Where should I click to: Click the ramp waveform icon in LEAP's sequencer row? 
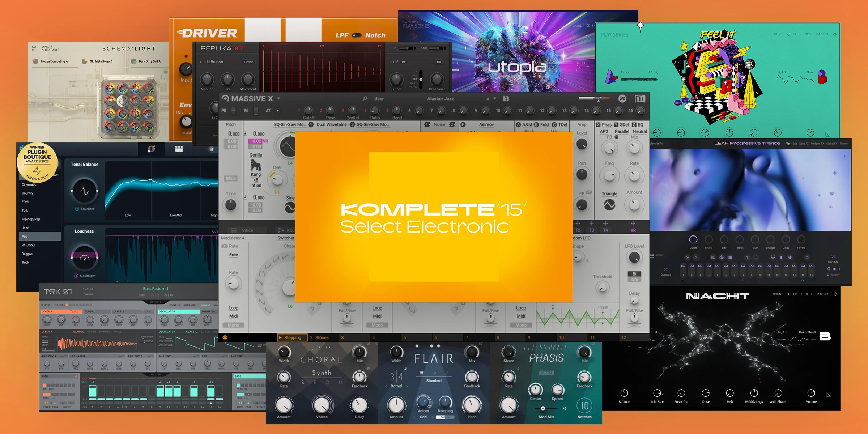713,258
